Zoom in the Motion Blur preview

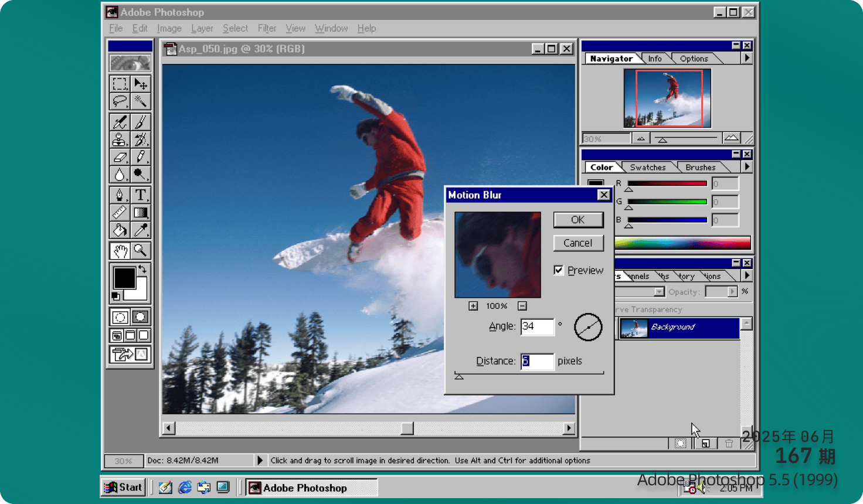click(x=473, y=306)
